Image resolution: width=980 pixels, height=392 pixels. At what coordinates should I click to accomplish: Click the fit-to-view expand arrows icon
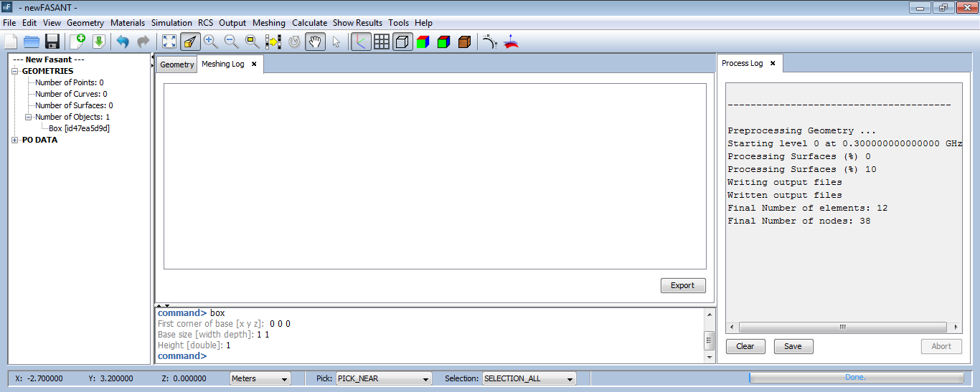tap(169, 42)
